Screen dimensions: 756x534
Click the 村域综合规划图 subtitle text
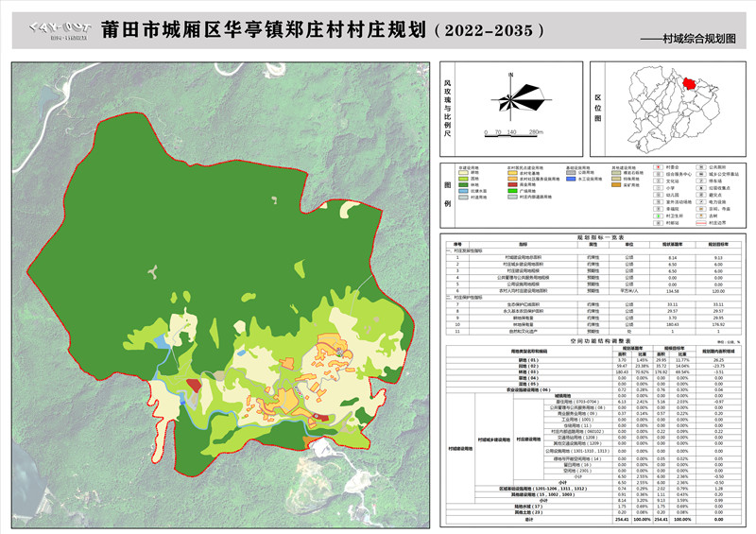click(699, 40)
